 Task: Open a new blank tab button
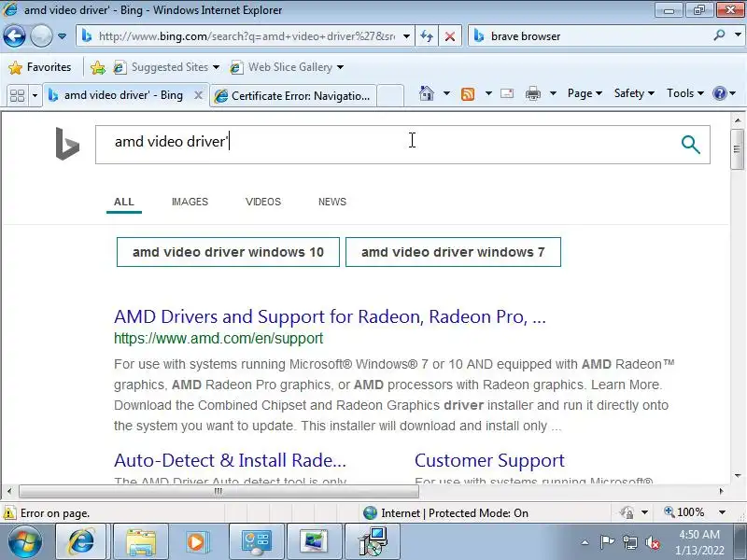coord(390,96)
